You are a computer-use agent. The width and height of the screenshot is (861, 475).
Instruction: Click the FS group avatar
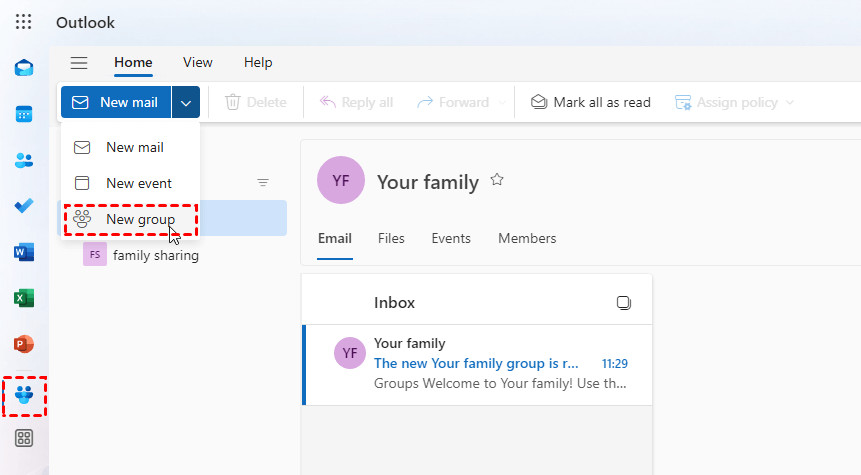[95, 255]
